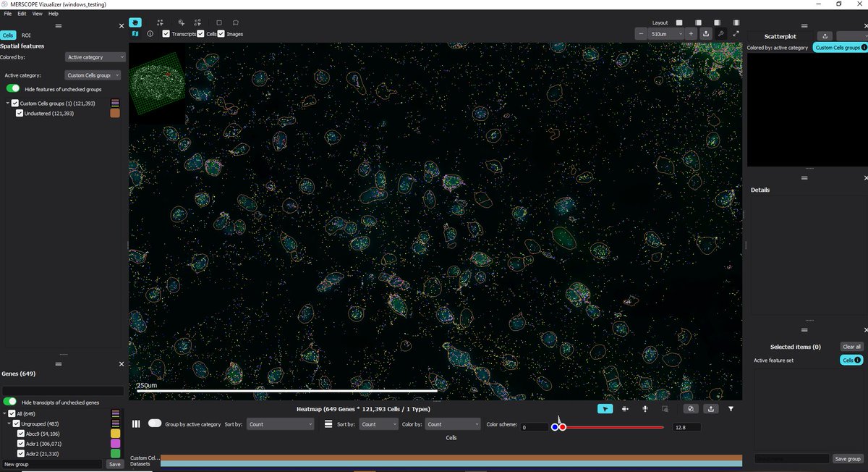Click the heatmap rows icon
Viewport: 868px width, 472px height.
coord(328,423)
